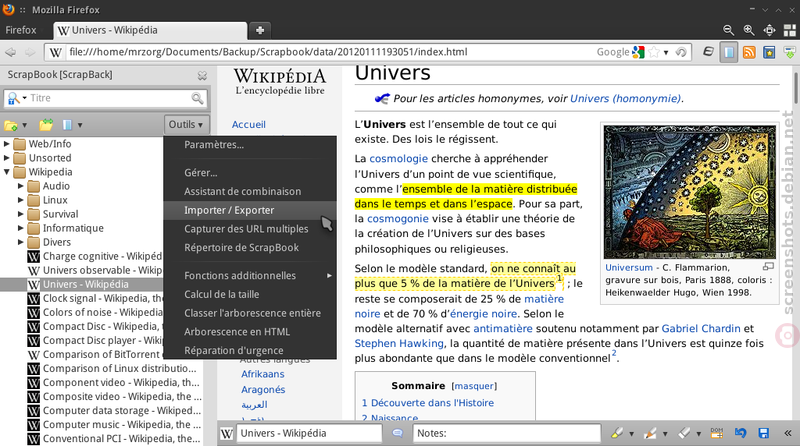Viewport: 800px width, 446px height.
Task: Choose Assistant de combinaison
Action: point(250,191)
